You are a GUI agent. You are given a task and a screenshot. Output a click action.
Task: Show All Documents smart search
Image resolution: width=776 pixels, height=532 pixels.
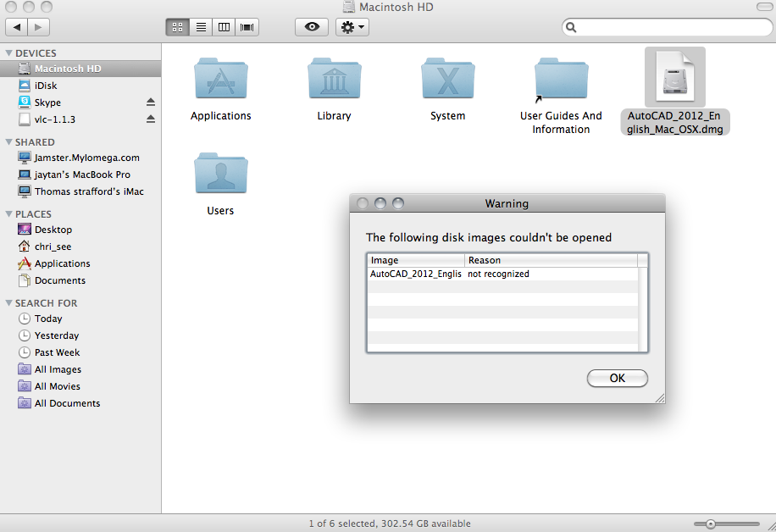(80, 403)
